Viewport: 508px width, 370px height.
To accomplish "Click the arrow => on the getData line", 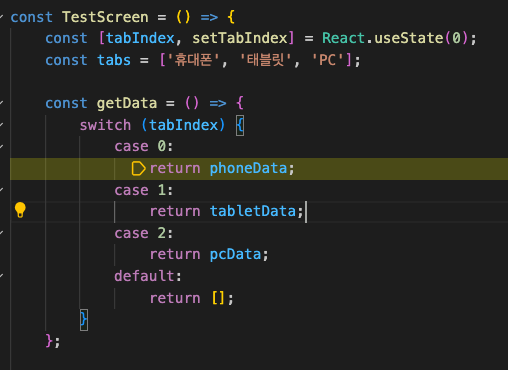I will pos(218,103).
